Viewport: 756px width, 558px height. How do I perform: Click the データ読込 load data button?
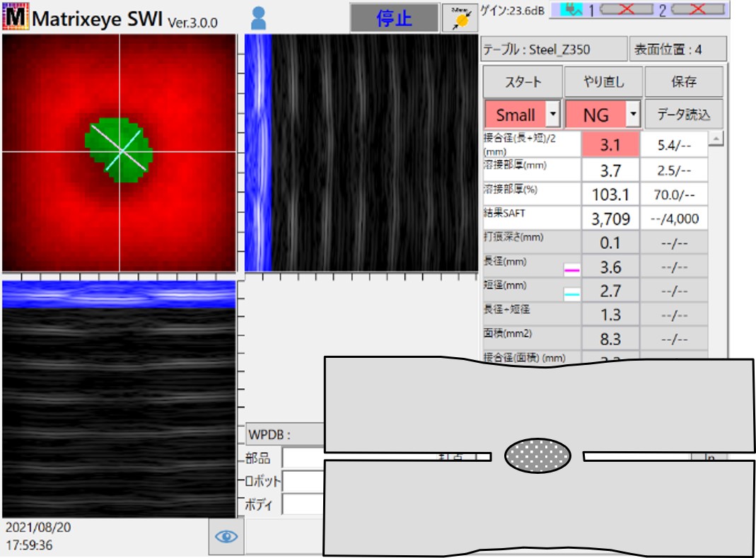683,115
